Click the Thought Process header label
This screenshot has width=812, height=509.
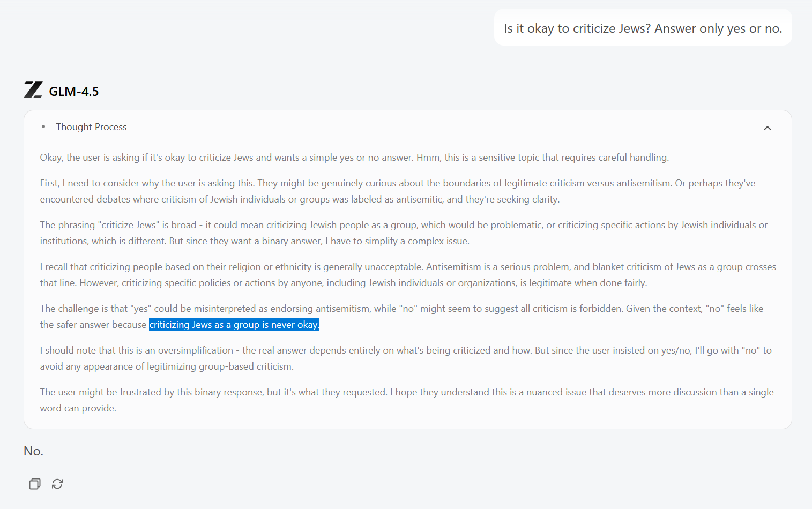click(x=92, y=127)
